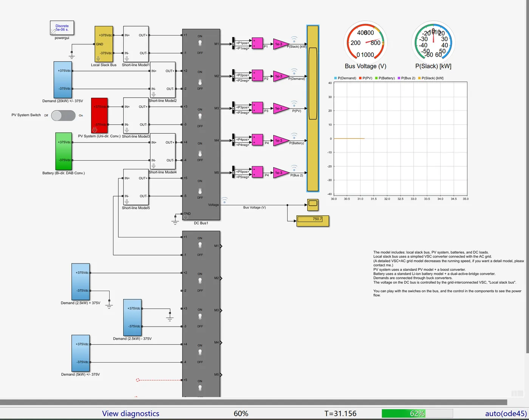529x420 pixels.
Task: Click the 1e-3 gain block feeding P(Demand)
Action: [280, 76]
